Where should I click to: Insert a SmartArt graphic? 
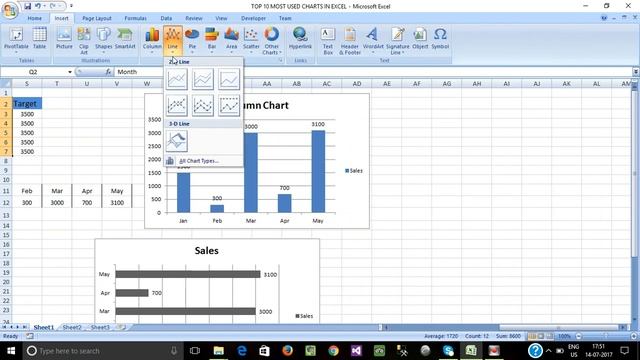125,38
